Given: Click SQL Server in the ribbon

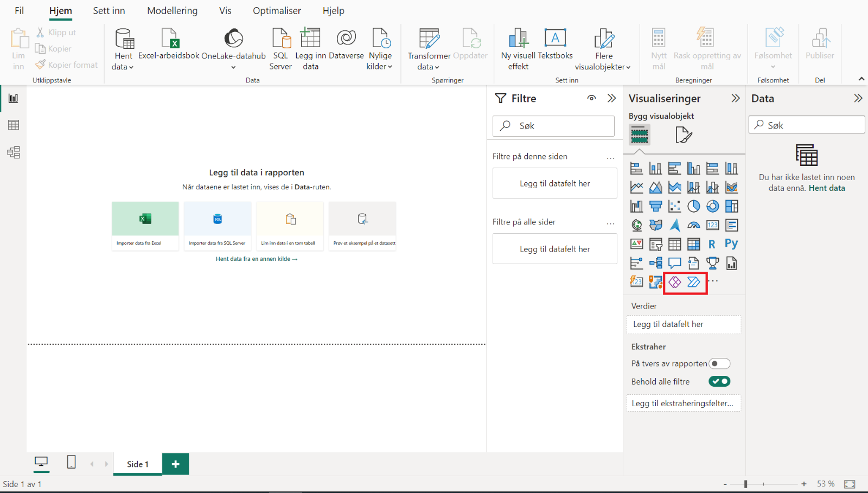Looking at the screenshot, I should tap(280, 49).
